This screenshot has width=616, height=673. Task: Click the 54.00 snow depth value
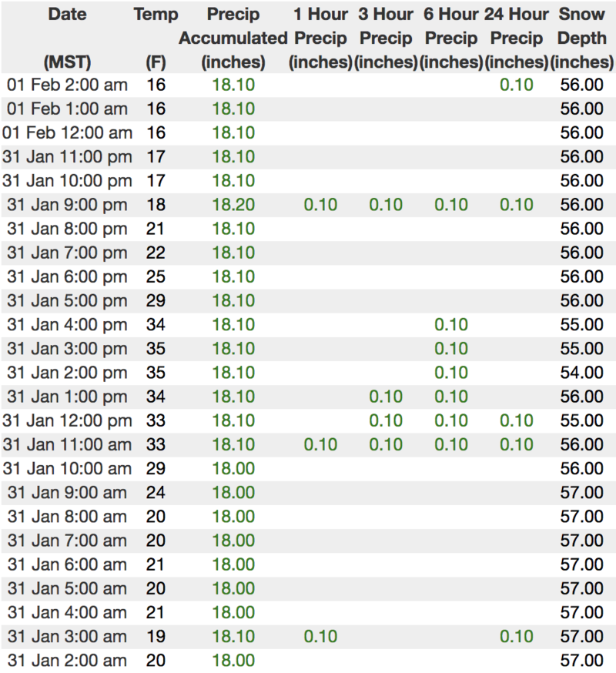[582, 373]
